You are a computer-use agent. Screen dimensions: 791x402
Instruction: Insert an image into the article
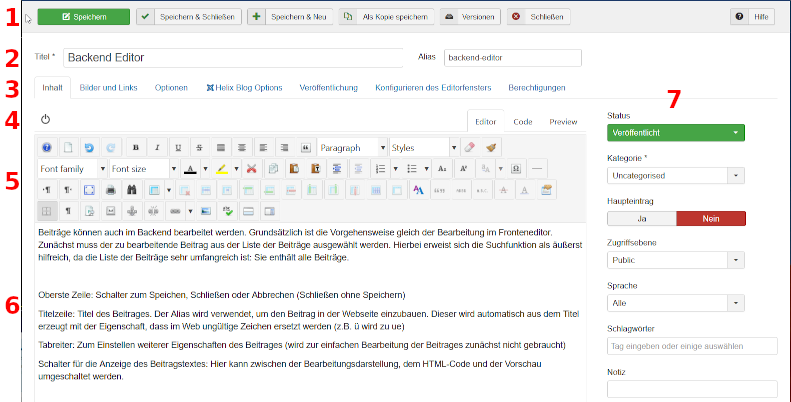click(205, 211)
